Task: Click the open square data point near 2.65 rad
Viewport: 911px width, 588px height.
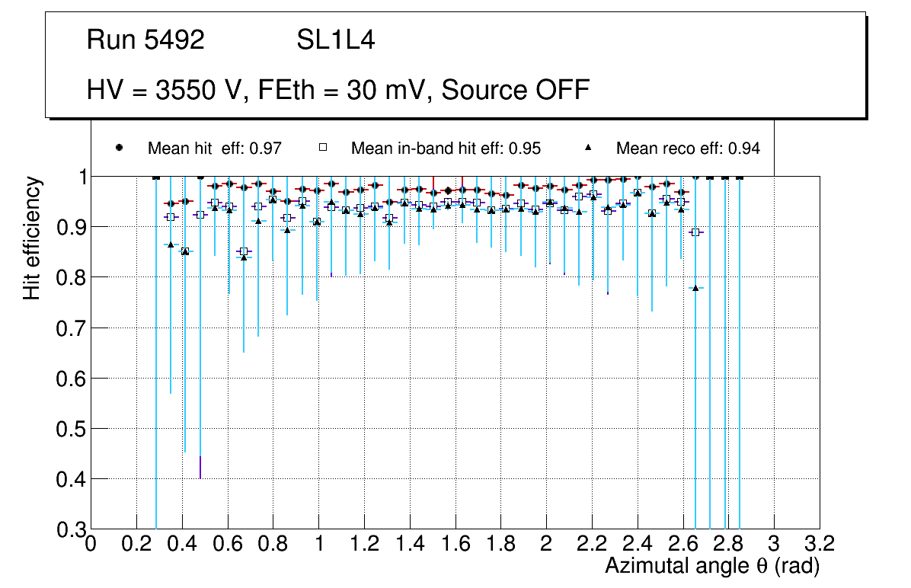Action: [695, 232]
